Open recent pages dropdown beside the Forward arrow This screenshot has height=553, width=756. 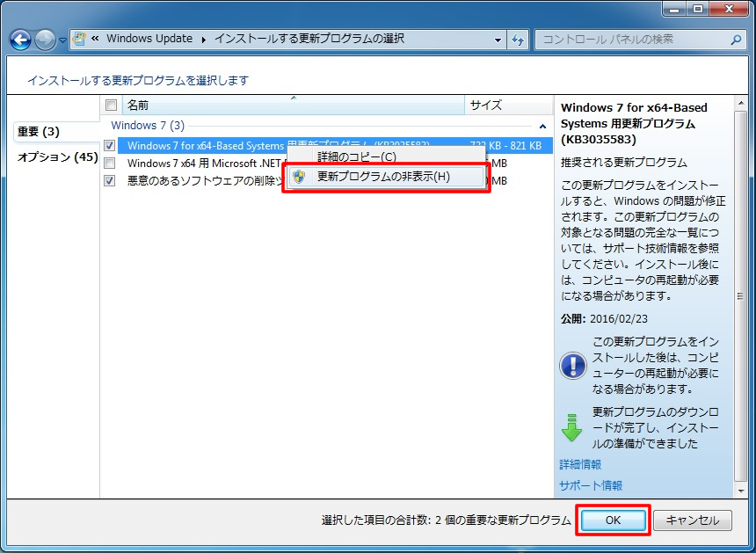tap(62, 40)
